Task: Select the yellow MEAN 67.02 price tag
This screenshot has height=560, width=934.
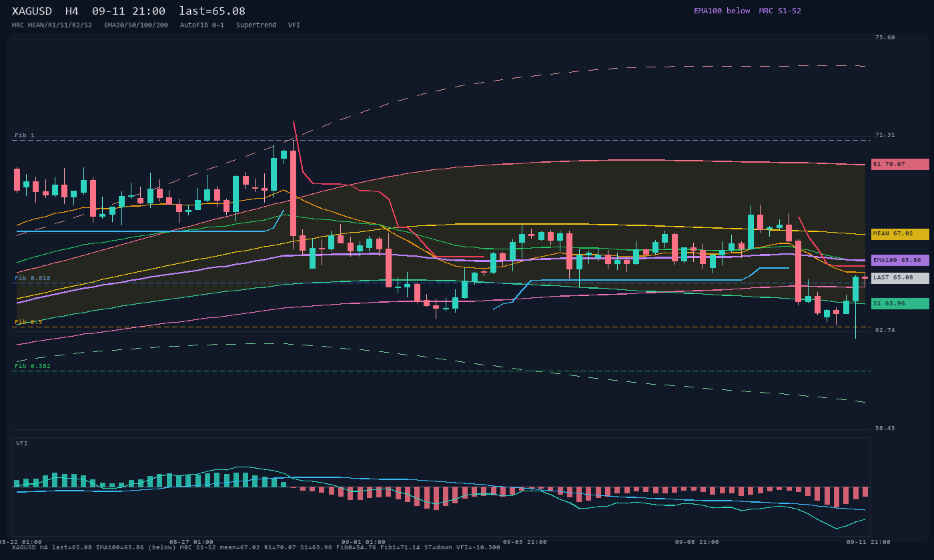Action: (x=900, y=234)
